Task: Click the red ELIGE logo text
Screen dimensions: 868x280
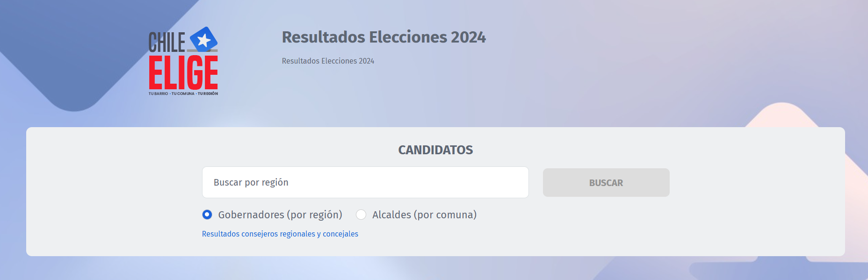Action: (x=183, y=72)
